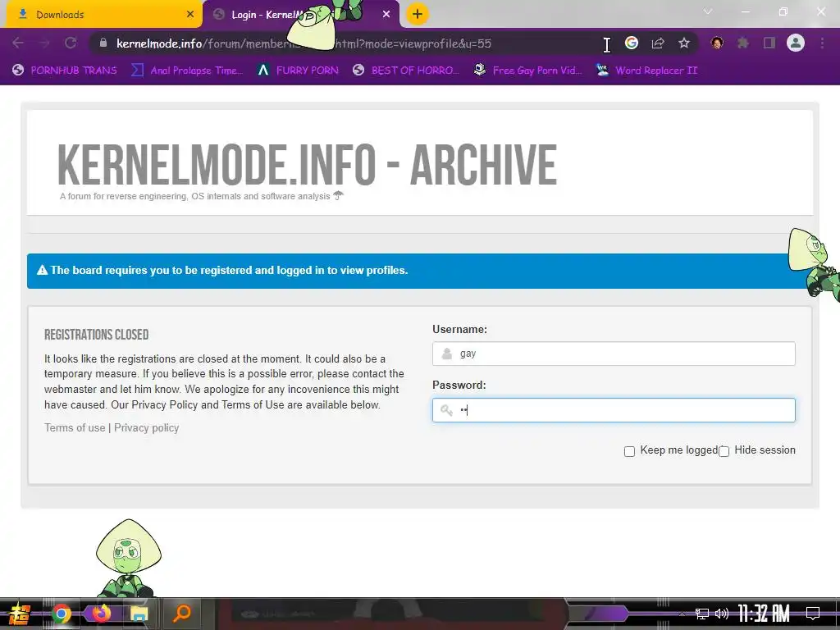Screen dimensions: 840x630
Task: Open the BEST OF HORRO... bookmark
Action: click(x=406, y=71)
